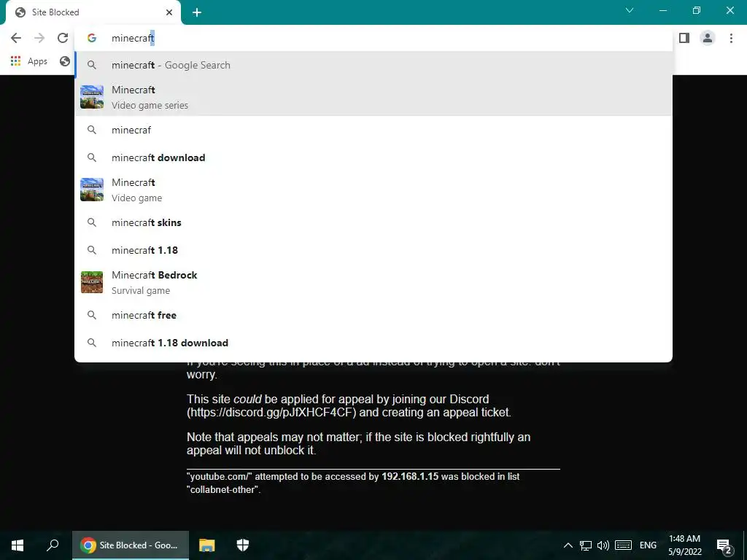Open a new tab with plus button
Image resolution: width=747 pixels, height=560 pixels.
click(197, 12)
